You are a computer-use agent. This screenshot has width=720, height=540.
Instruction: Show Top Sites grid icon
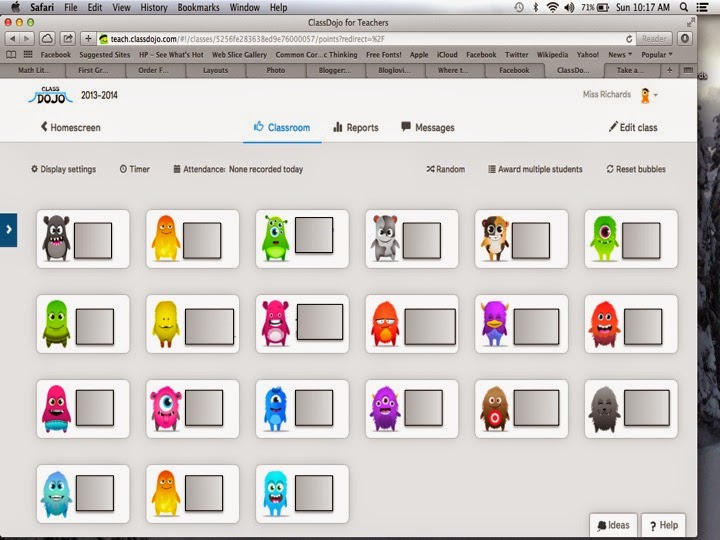pos(28,54)
